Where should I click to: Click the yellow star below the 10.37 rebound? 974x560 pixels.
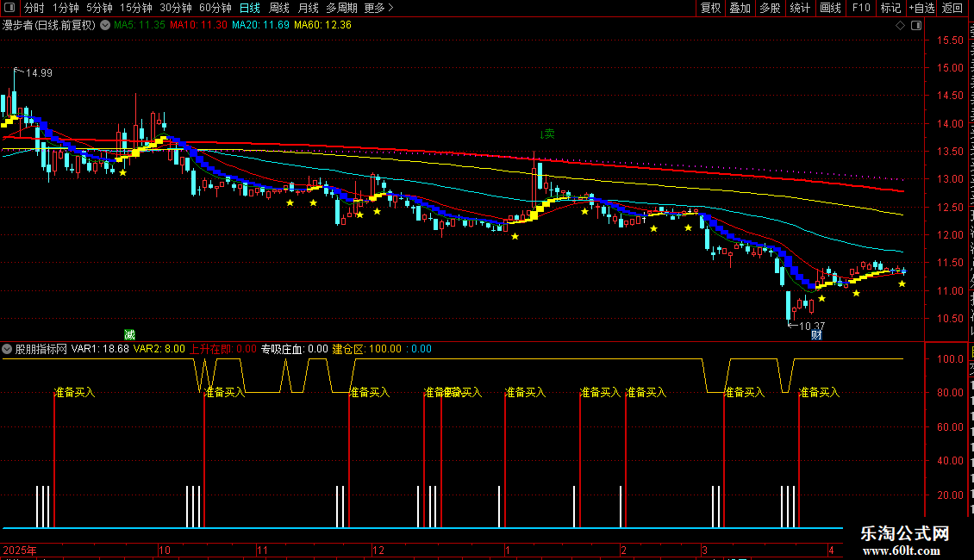[x=821, y=299]
